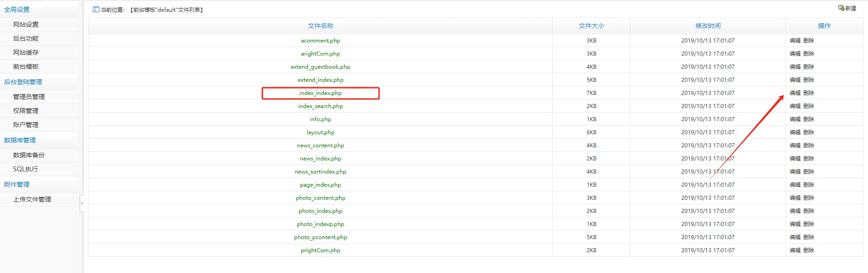Open 数据库备份 in sidebar
This screenshot has height=273, width=868.
coord(29,155)
